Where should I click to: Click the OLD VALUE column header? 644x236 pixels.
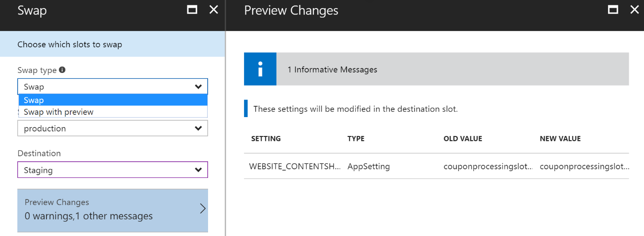click(463, 139)
